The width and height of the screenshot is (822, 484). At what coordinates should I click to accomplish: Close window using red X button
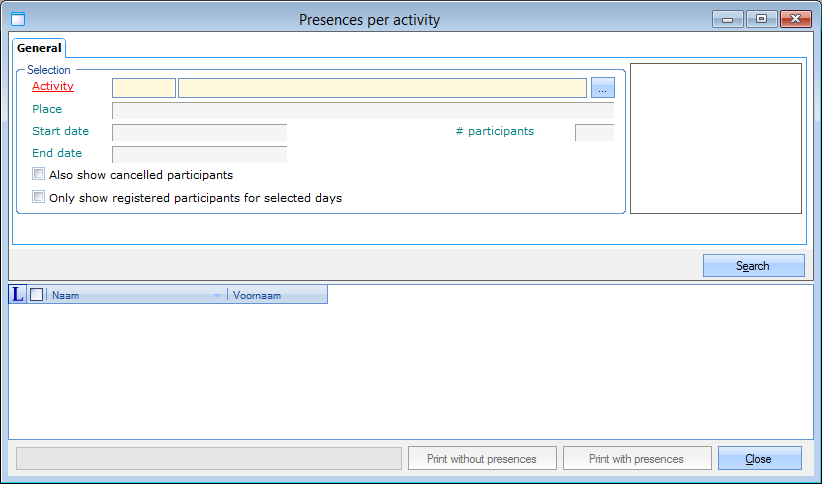[796, 18]
